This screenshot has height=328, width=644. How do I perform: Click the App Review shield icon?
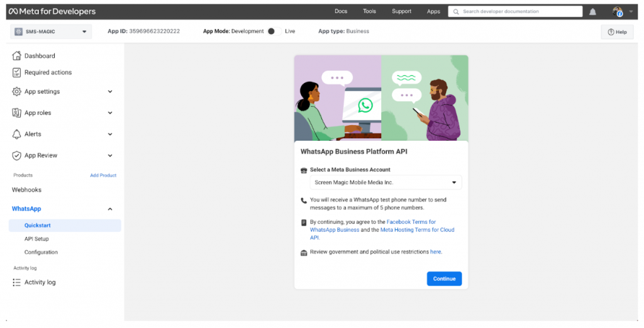click(16, 156)
